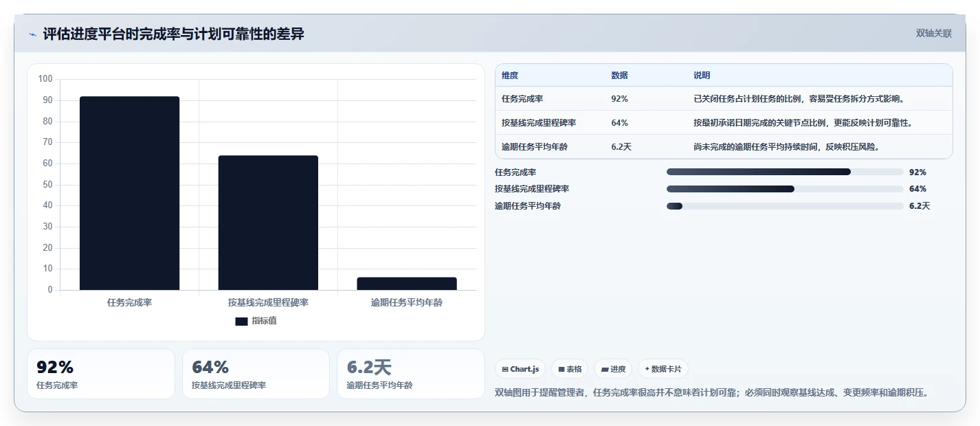Click the 任务完成率 92% progress bar
980x426 pixels.
tap(785, 172)
